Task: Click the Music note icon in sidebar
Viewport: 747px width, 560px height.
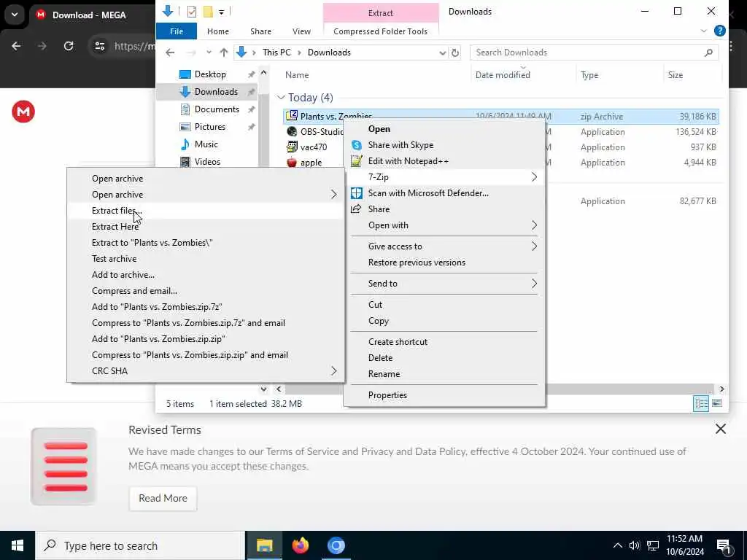Action: tap(185, 144)
